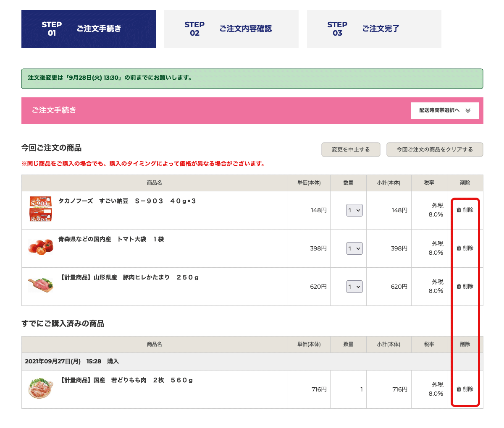Remove the tomato bag from order
This screenshot has width=504, height=428.
coord(465,248)
